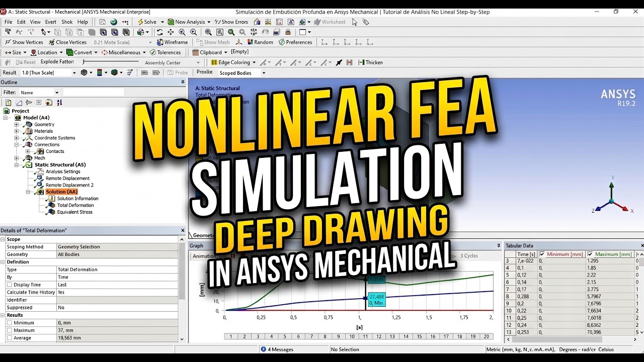Expand the Contacts tree node
This screenshot has width=644, height=362.
28,151
